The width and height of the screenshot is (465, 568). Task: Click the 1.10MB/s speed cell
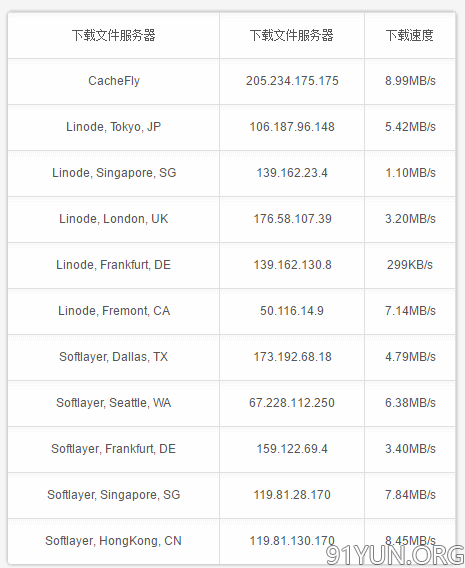click(x=410, y=173)
